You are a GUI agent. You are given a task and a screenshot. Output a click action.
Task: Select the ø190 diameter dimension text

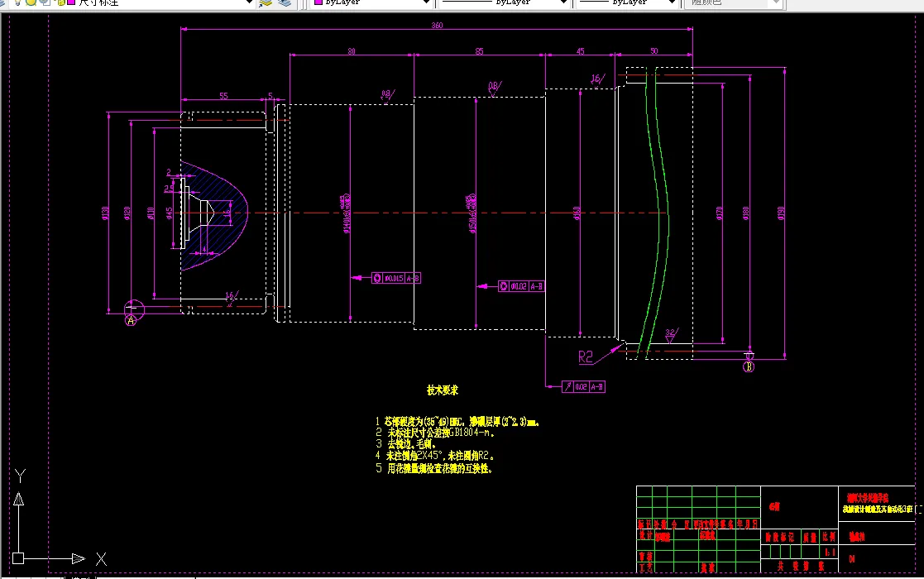click(781, 213)
